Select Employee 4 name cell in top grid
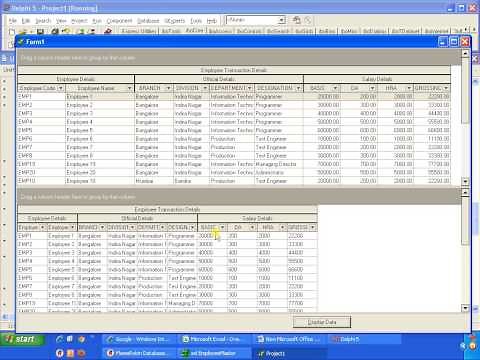The height and width of the screenshot is (360, 480). click(x=100, y=122)
